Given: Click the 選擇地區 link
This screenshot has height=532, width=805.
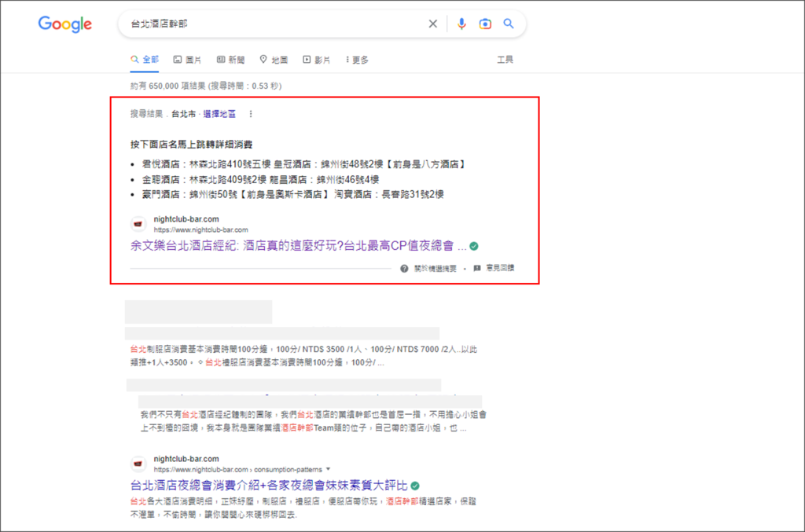Looking at the screenshot, I should point(219,114).
